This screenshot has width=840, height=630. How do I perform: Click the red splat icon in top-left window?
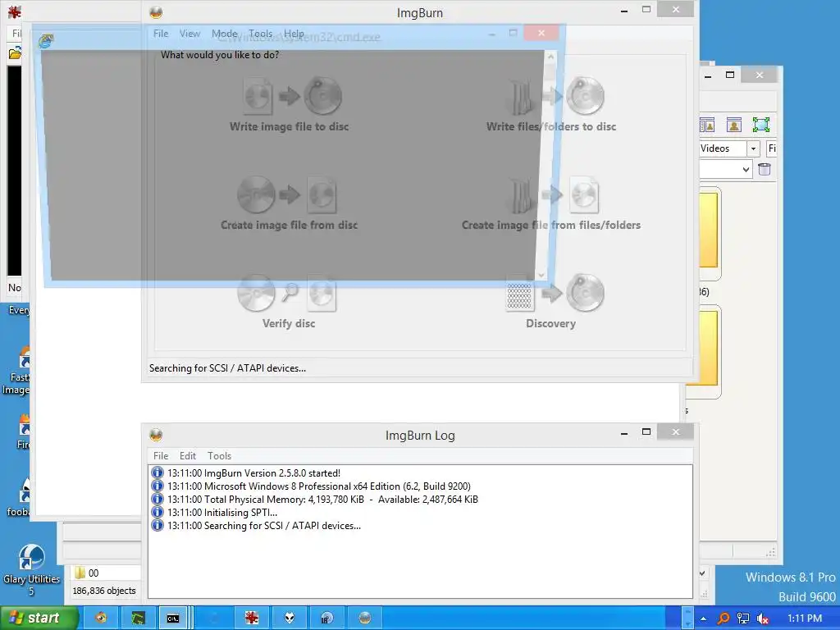point(15,11)
